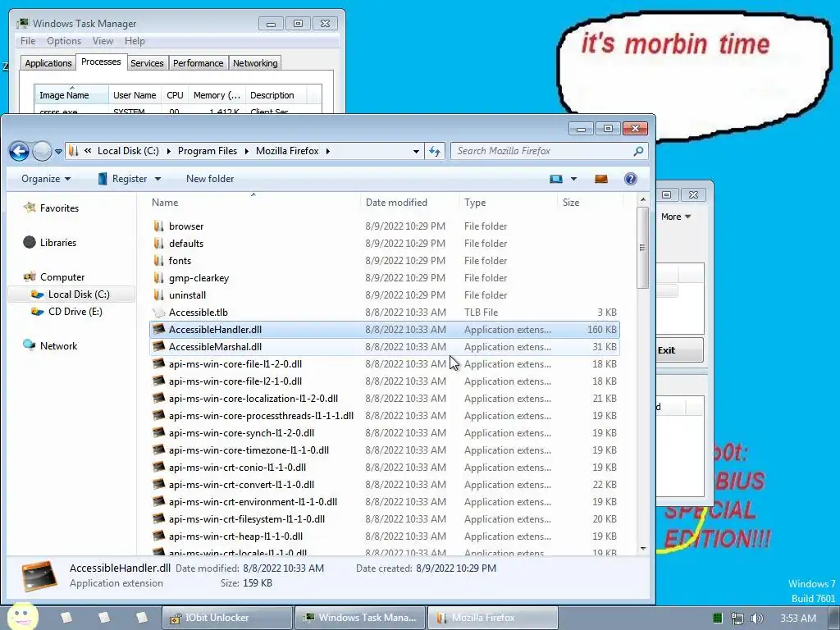The image size is (840, 630).
Task: Select api-ms-win-core-file-l2-1-0.dll file name
Action: (x=235, y=381)
